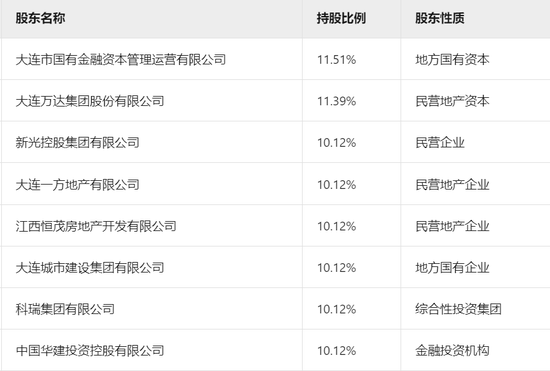The width and height of the screenshot is (550, 371).
Task: Click the 11.51% shareholding cell
Action: pyautogui.click(x=336, y=60)
